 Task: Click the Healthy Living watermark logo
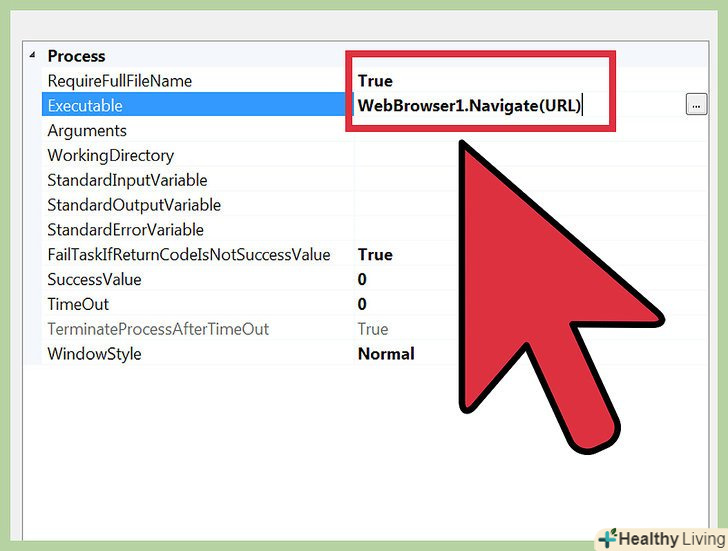point(662,539)
